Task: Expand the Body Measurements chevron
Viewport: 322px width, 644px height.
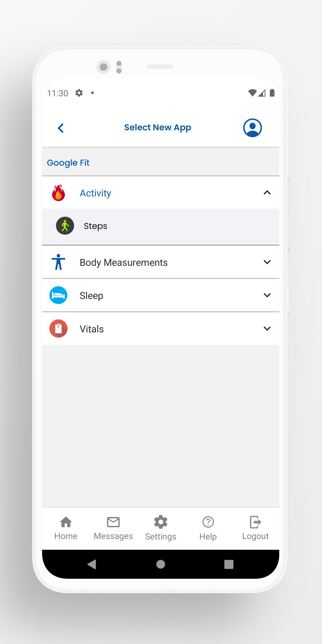Action: [x=267, y=262]
